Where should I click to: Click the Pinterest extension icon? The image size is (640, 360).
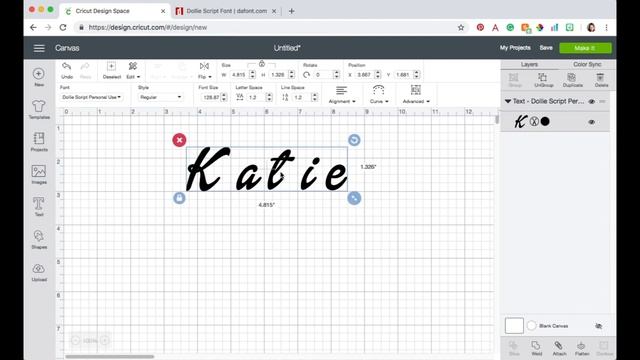[x=480, y=27]
